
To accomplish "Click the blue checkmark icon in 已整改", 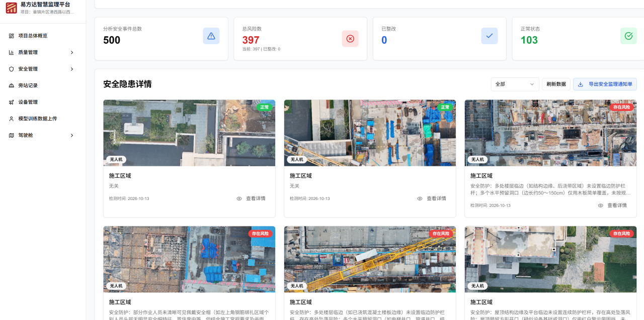I will pyautogui.click(x=490, y=36).
